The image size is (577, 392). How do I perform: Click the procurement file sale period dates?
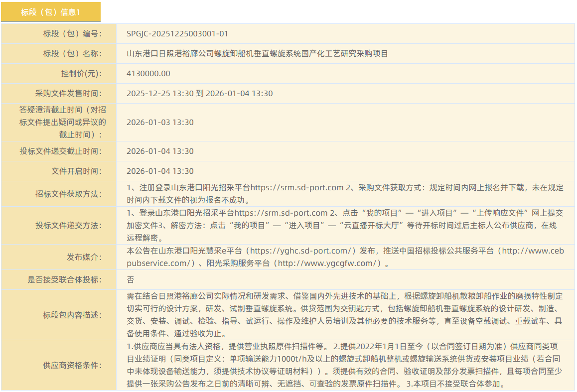199,94
